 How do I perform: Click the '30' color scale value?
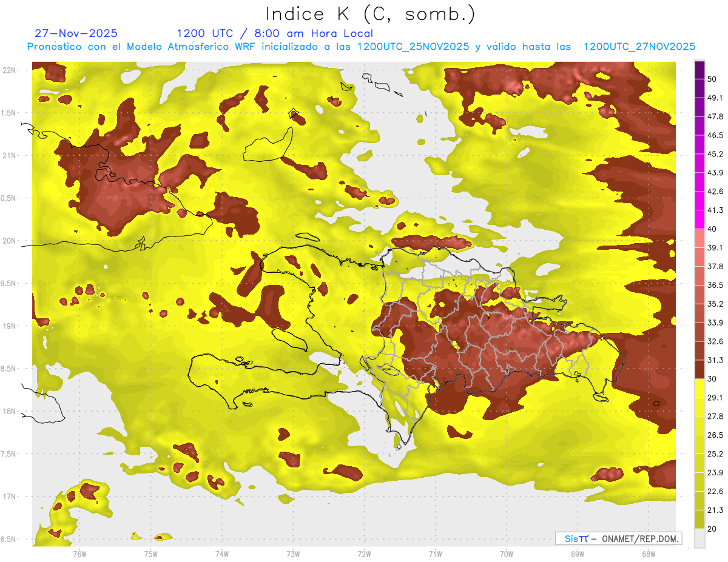(x=713, y=379)
